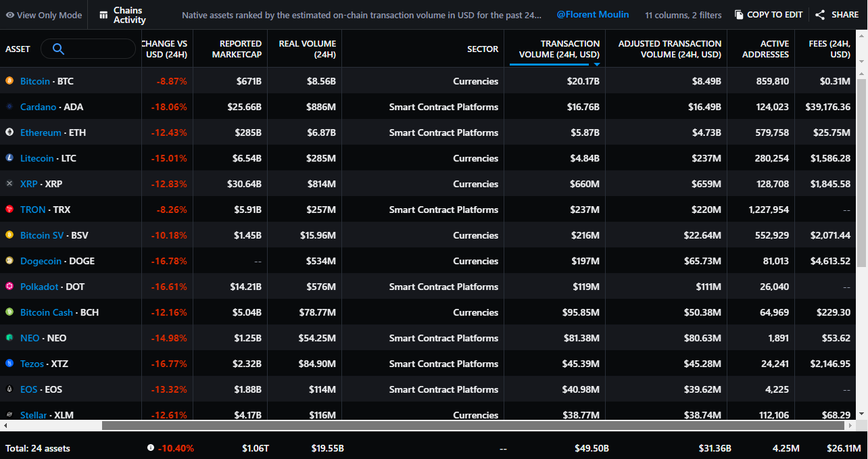The image size is (868, 459).
Task: Click the NEO coin icon
Action: tap(9, 338)
